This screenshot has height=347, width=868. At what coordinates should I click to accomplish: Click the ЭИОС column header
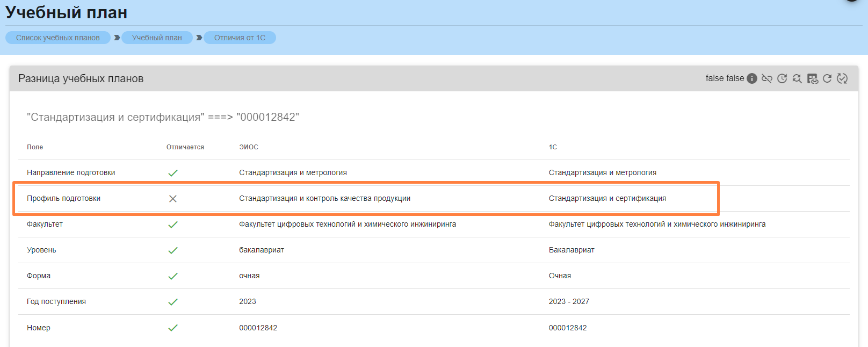pyautogui.click(x=249, y=147)
